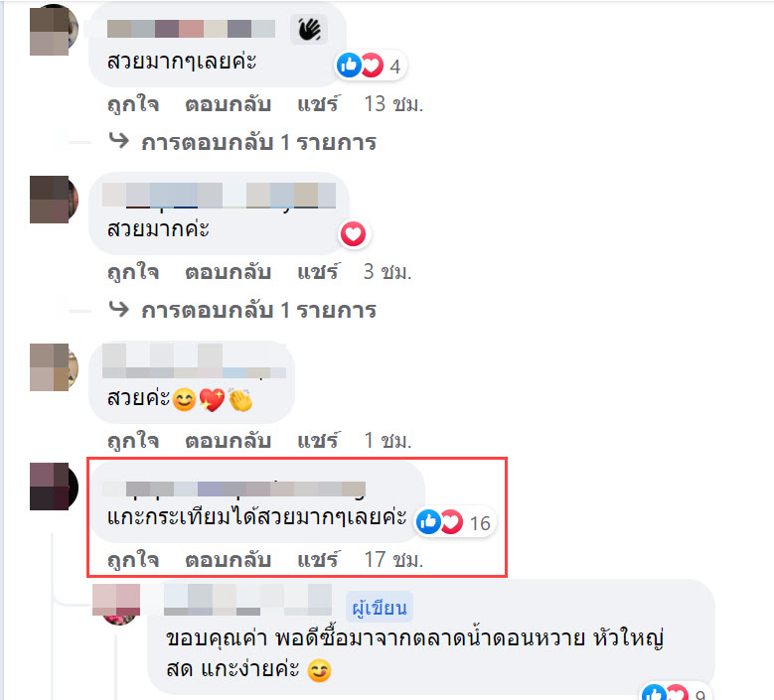Click ตอบกลับ on the สวยค่ะ emoji comment

pyautogui.click(x=229, y=441)
